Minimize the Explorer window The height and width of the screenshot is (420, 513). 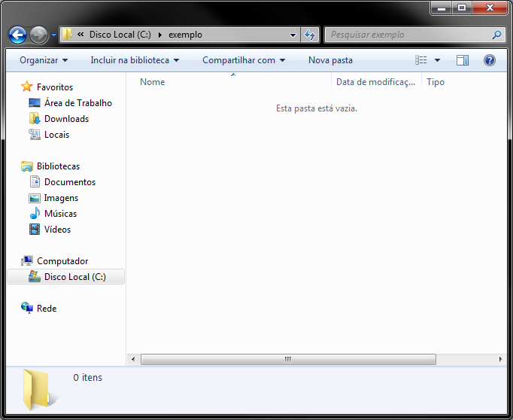coord(442,8)
